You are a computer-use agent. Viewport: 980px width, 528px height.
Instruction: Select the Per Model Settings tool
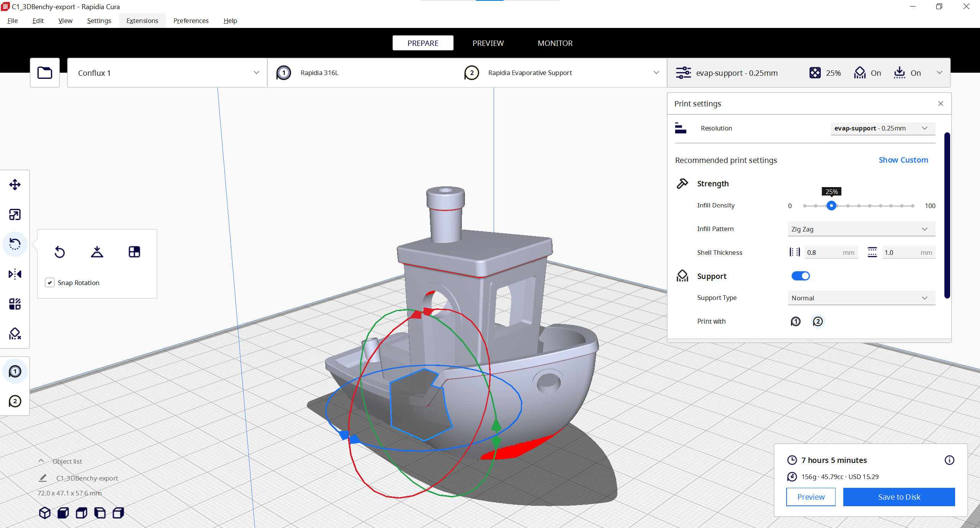pos(15,304)
